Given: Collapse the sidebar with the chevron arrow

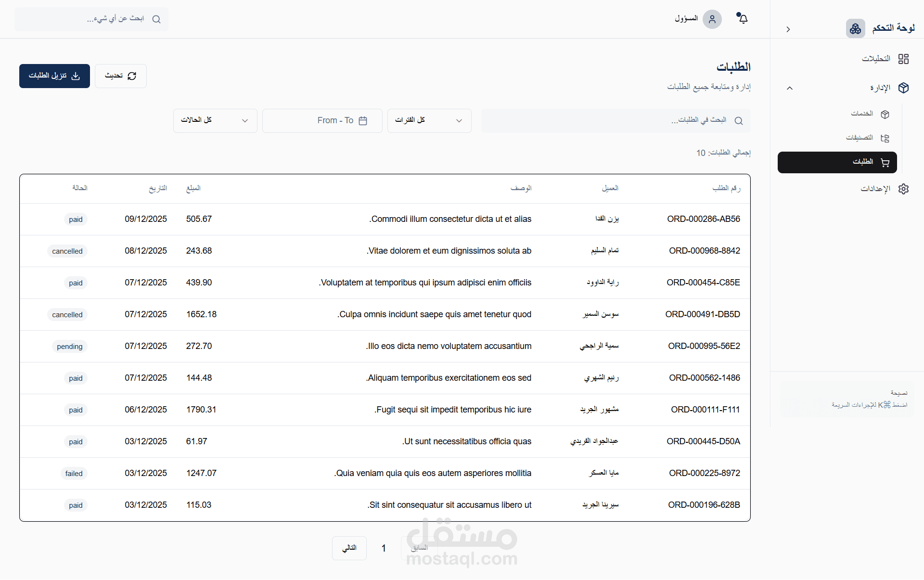Looking at the screenshot, I should (788, 29).
